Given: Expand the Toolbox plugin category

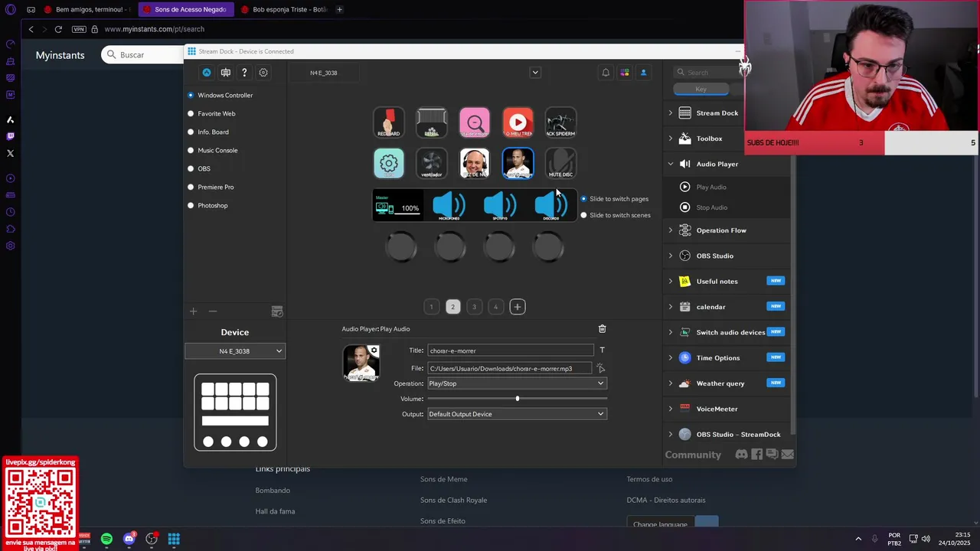Looking at the screenshot, I should (x=671, y=139).
